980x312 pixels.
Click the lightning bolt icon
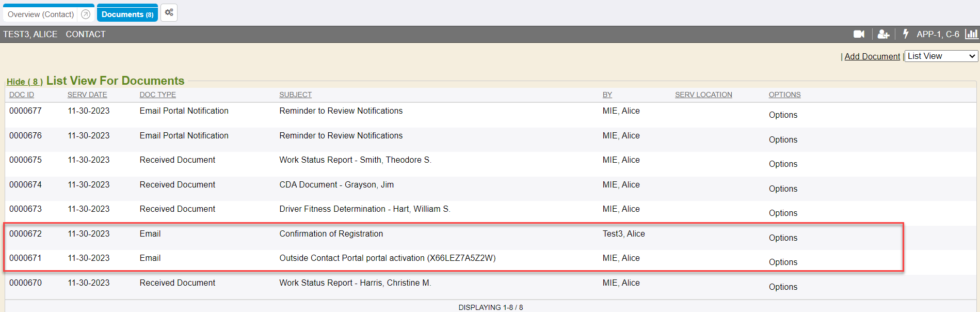905,34
